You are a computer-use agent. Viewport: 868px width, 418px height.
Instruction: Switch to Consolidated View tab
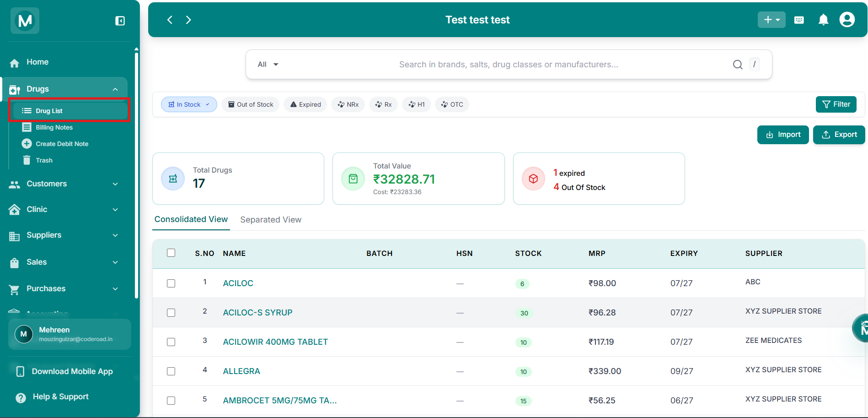coord(191,219)
